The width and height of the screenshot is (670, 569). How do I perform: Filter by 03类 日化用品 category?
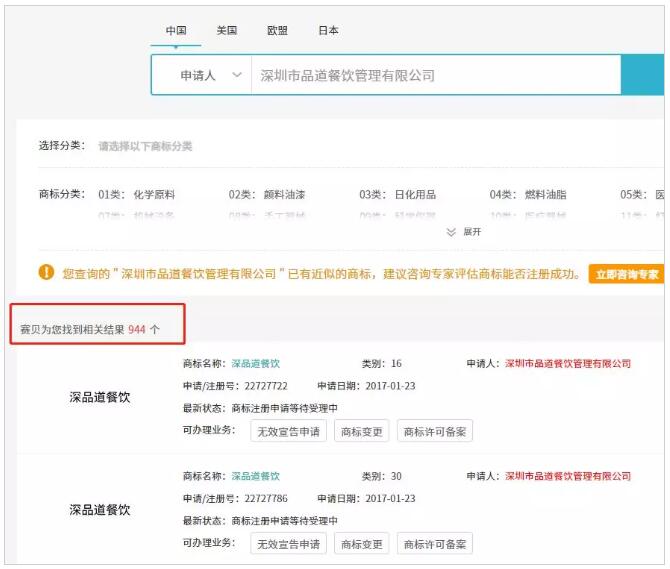point(398,195)
